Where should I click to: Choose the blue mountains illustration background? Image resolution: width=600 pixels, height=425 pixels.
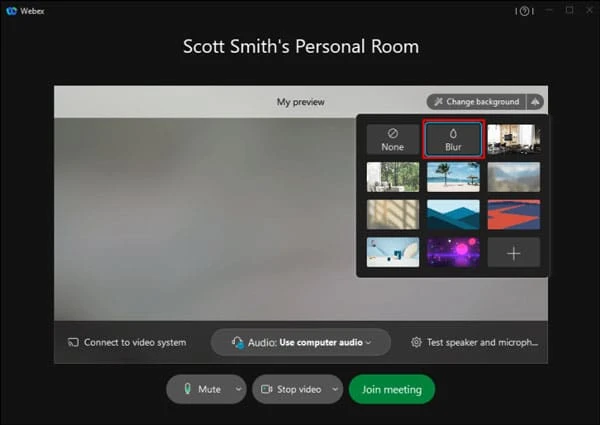click(x=453, y=215)
